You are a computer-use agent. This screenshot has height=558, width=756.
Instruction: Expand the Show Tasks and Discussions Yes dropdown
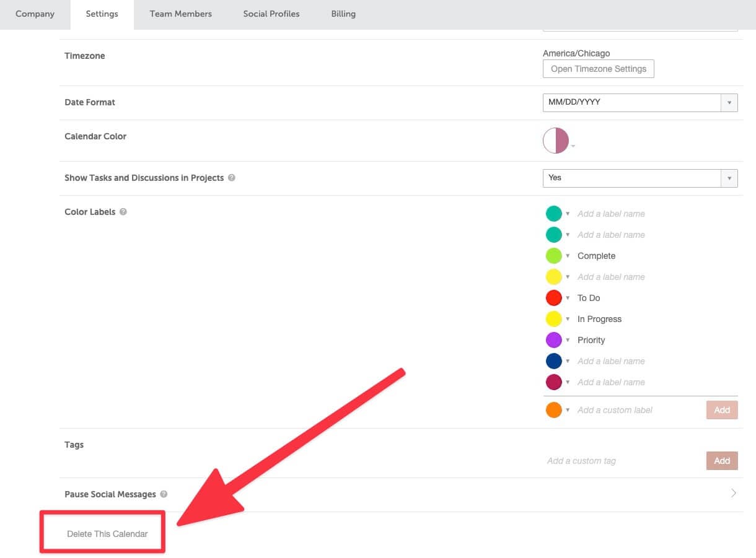point(640,178)
